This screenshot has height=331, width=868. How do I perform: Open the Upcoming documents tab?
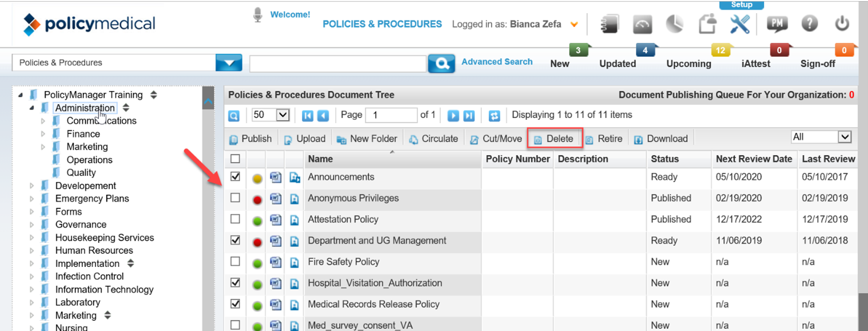[x=689, y=64]
